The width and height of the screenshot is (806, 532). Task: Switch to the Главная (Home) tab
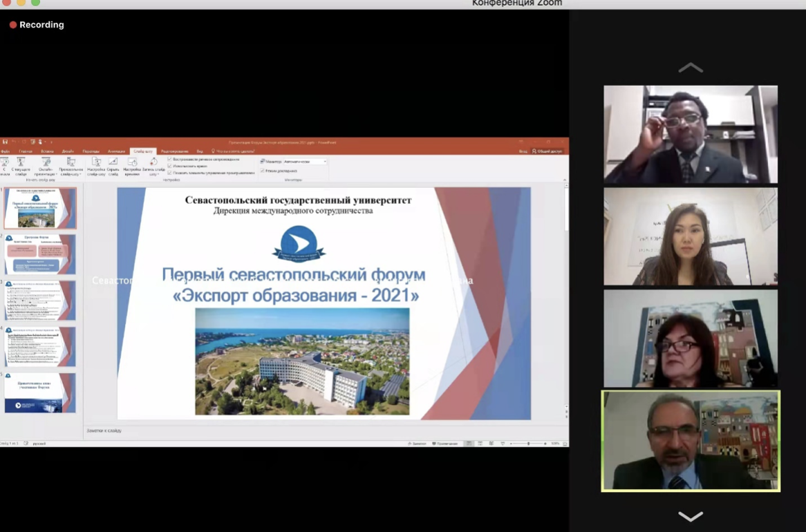coord(26,151)
